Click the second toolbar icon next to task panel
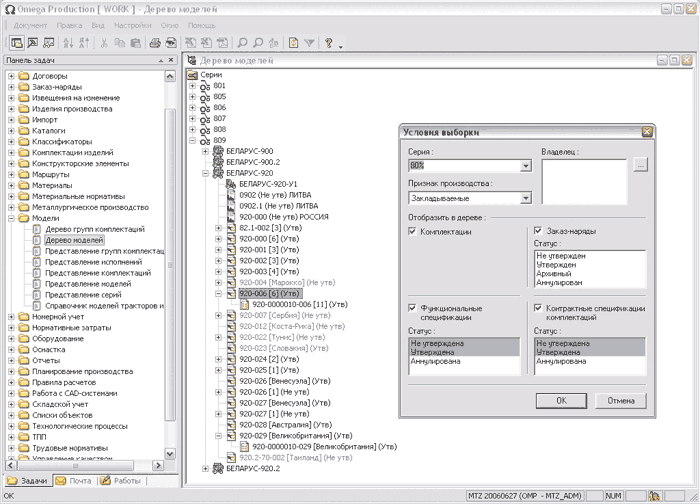 (33, 43)
